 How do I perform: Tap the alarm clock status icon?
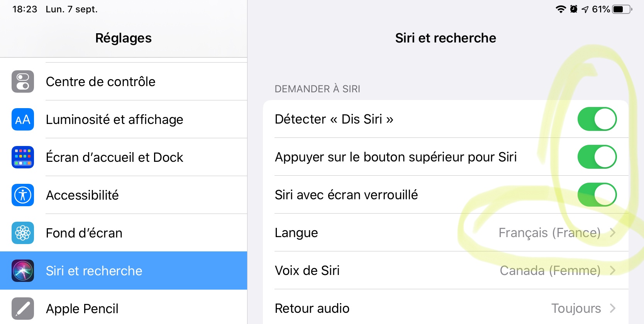click(574, 9)
